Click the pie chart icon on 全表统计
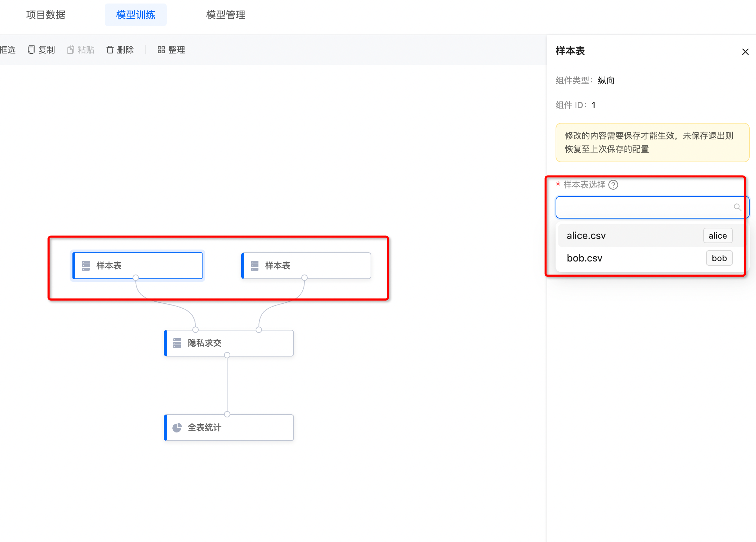The height and width of the screenshot is (542, 756). (x=177, y=428)
